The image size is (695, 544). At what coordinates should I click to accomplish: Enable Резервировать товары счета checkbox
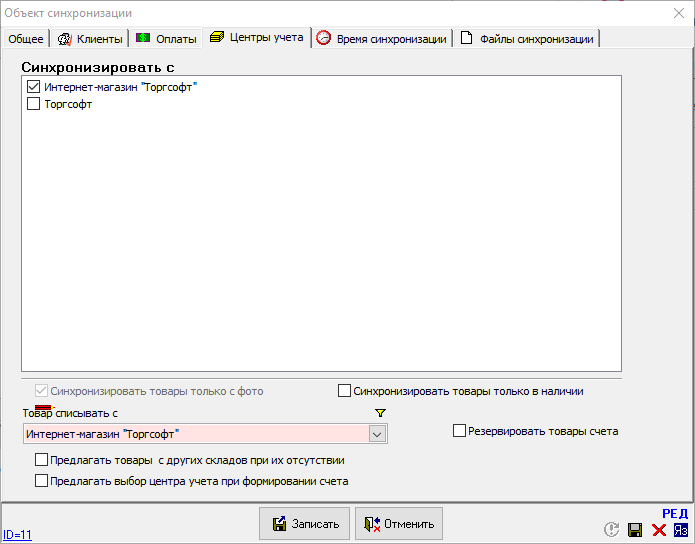coord(460,431)
